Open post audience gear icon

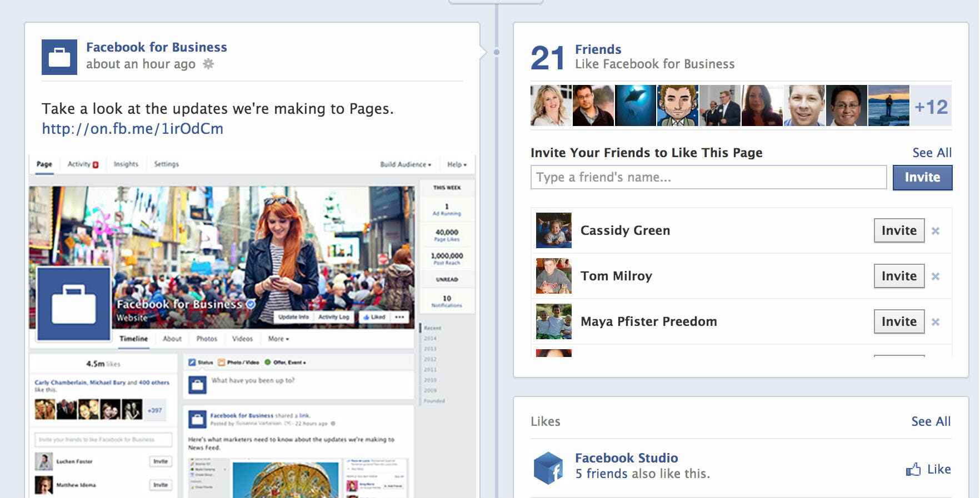click(208, 64)
